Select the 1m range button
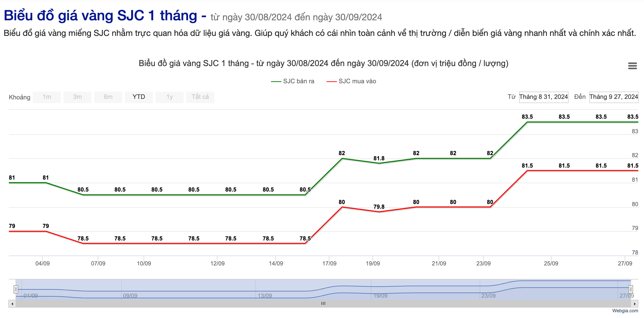The width and height of the screenshot is (644, 318). pyautogui.click(x=47, y=97)
